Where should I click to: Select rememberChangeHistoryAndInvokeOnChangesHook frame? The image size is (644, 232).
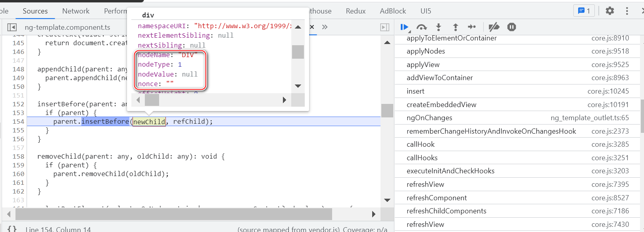(518, 131)
